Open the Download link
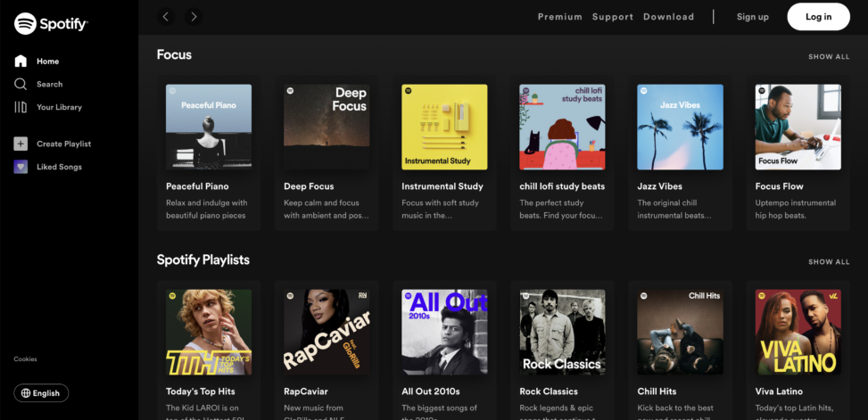 click(668, 17)
